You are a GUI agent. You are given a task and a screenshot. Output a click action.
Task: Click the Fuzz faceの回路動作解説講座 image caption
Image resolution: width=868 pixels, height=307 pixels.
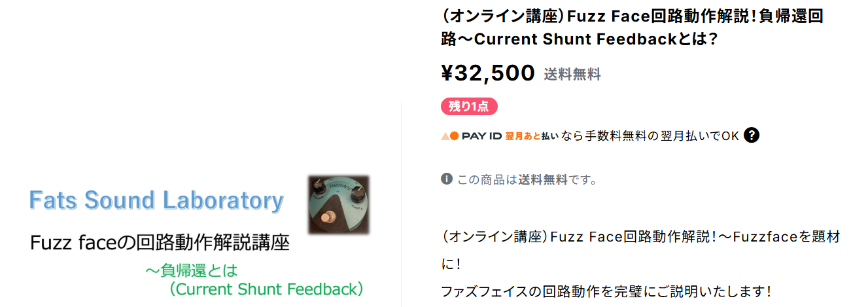(160, 243)
